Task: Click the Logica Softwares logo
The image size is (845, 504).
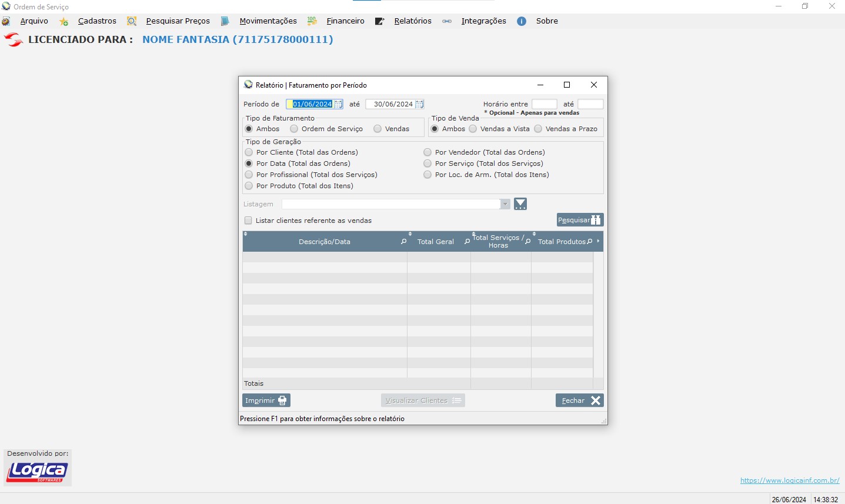Action: [x=37, y=472]
